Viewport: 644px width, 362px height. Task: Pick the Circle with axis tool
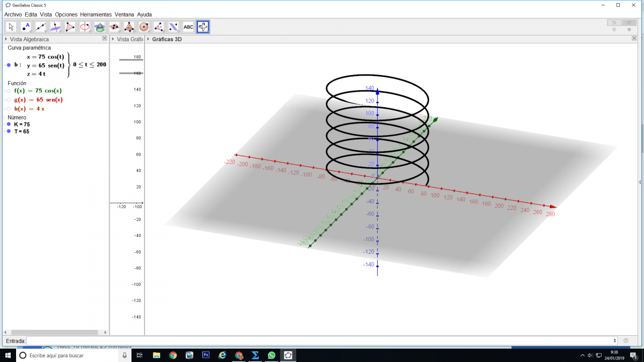tap(85, 27)
